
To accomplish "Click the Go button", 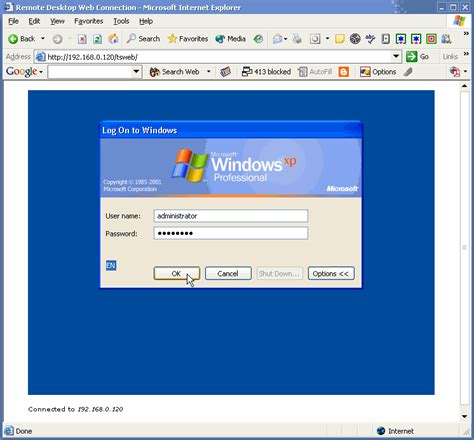I will tap(417, 57).
